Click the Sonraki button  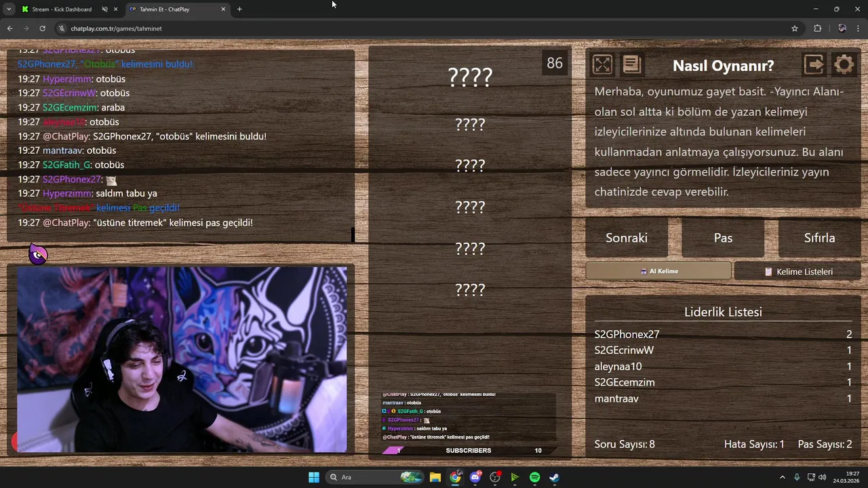627,238
